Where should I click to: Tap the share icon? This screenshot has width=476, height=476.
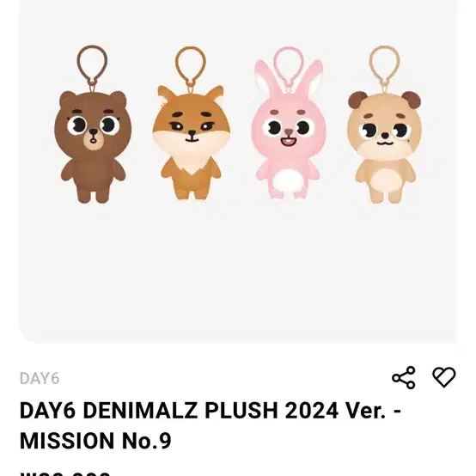tap(404, 377)
